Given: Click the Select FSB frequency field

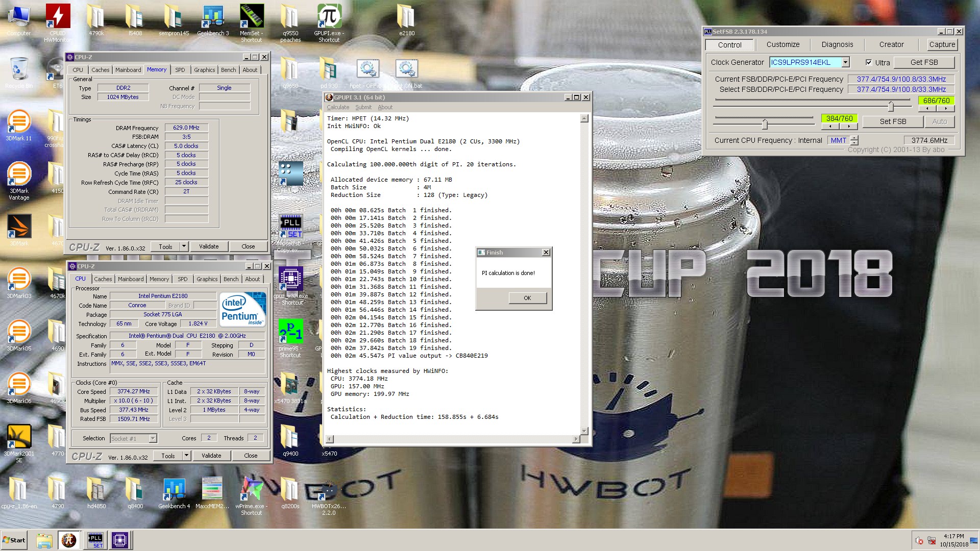Looking at the screenshot, I should [901, 89].
